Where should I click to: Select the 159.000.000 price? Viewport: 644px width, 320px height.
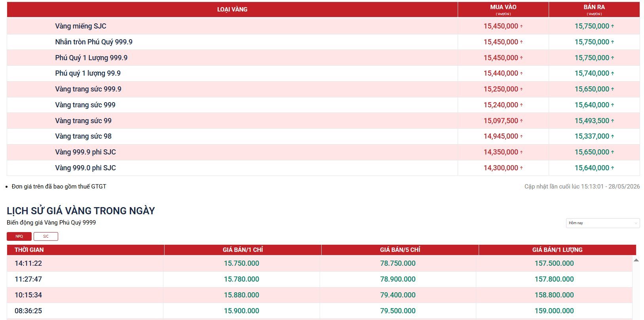[554, 311]
